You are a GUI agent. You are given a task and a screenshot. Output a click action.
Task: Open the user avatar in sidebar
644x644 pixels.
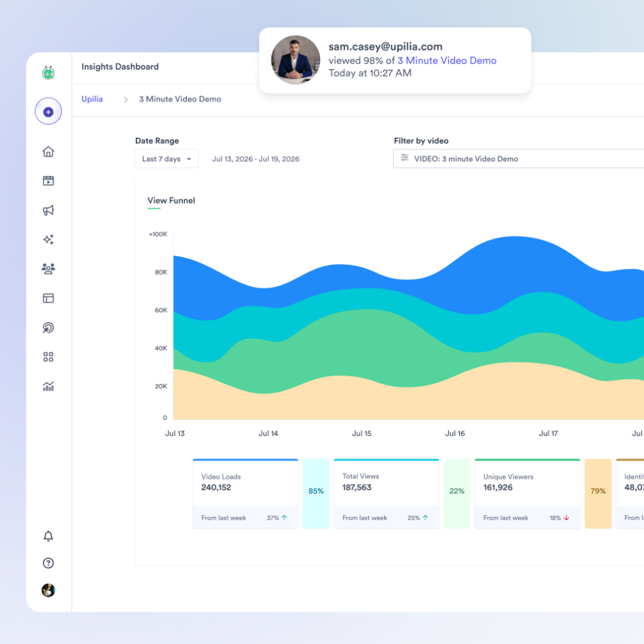[48, 590]
